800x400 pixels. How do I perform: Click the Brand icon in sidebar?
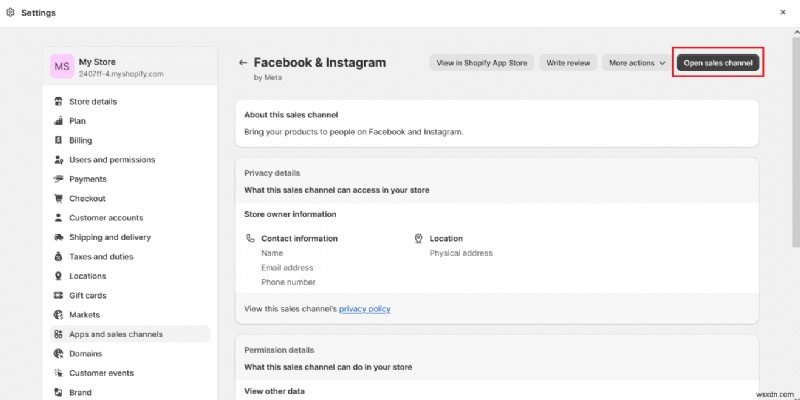click(58, 392)
